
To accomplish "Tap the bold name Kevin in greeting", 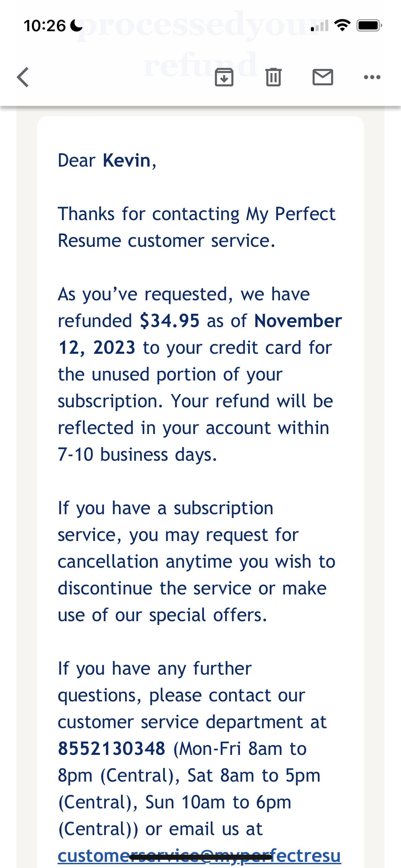I will click(x=127, y=160).
